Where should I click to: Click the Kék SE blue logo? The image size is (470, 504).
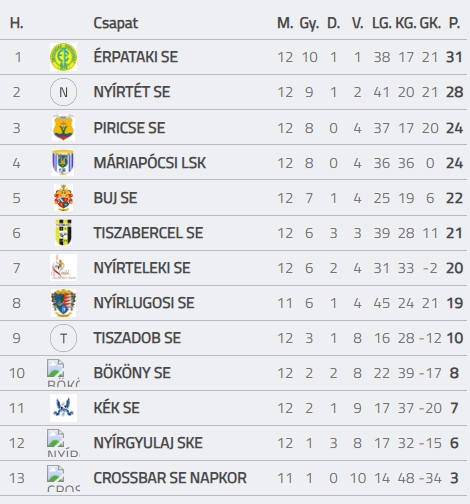63,408
